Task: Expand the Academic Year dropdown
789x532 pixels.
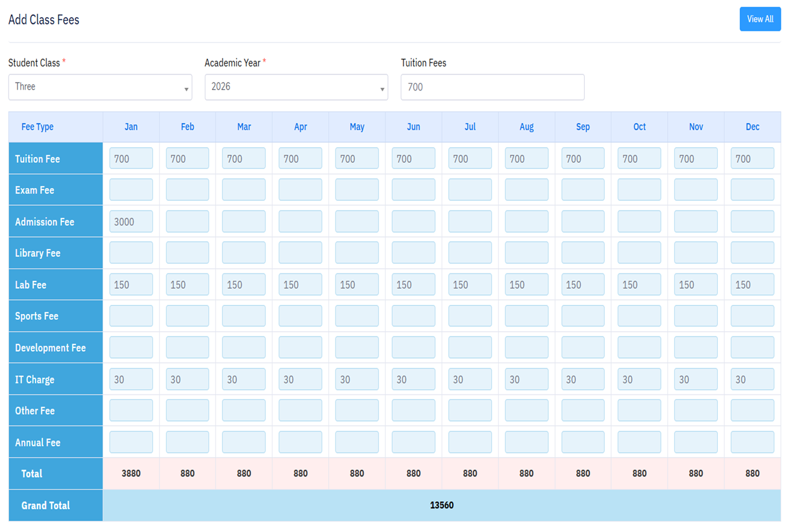Action: tap(296, 87)
